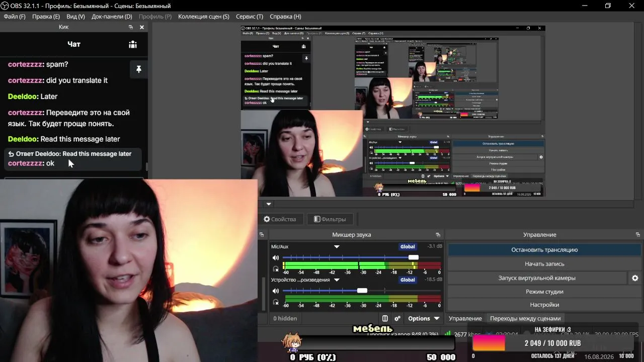The height and width of the screenshot is (362, 644).
Task: Click Начать запись button
Action: pyautogui.click(x=544, y=264)
